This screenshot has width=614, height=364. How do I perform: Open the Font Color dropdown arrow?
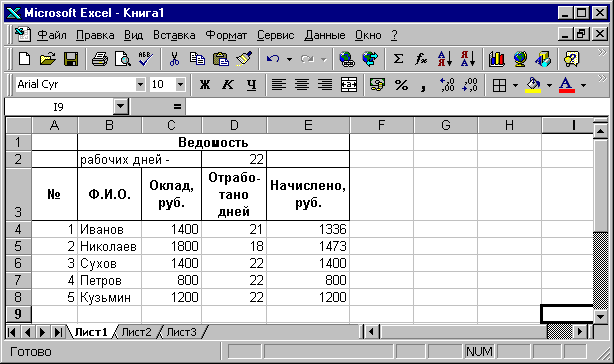coord(583,85)
